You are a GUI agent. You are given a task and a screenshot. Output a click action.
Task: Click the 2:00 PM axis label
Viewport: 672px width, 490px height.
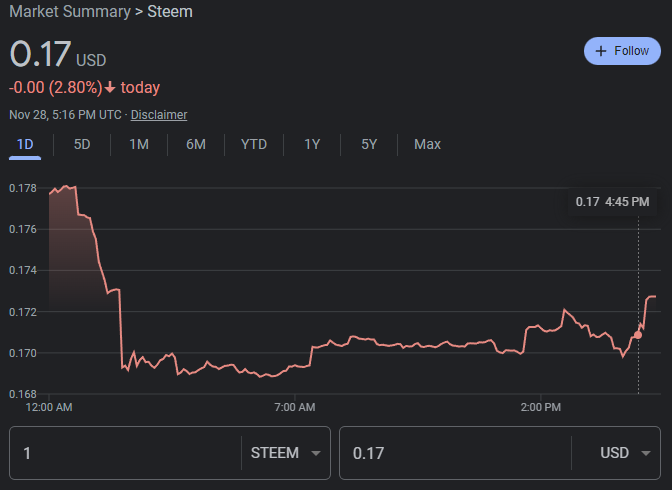[541, 407]
